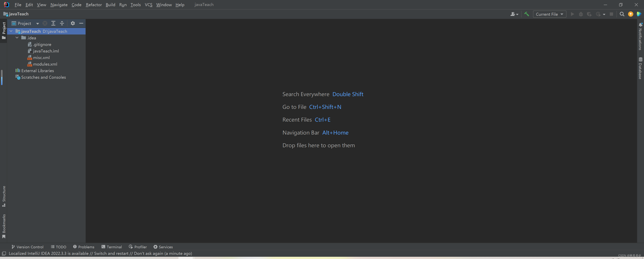This screenshot has height=259, width=644.
Task: Select modules.xml in the Project tree
Action: (45, 64)
